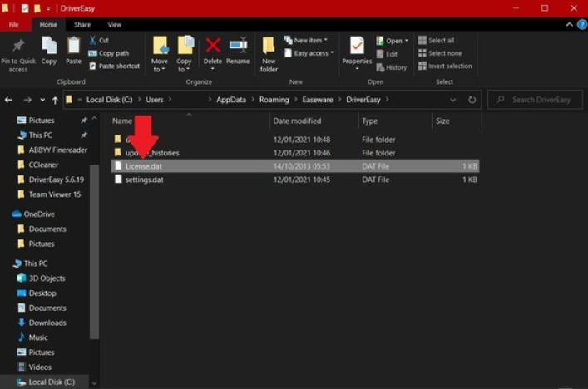
Task: Go up one folder level
Action: pyautogui.click(x=55, y=100)
